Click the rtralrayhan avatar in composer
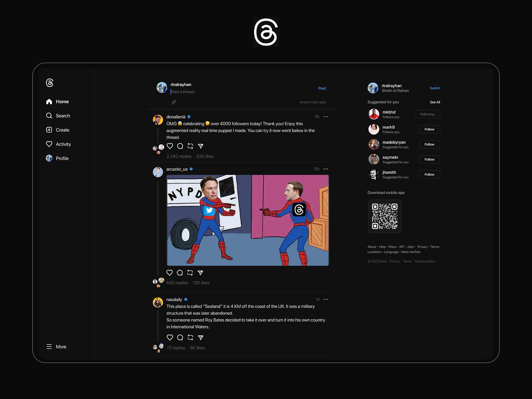This screenshot has height=399, width=532. [x=162, y=87]
